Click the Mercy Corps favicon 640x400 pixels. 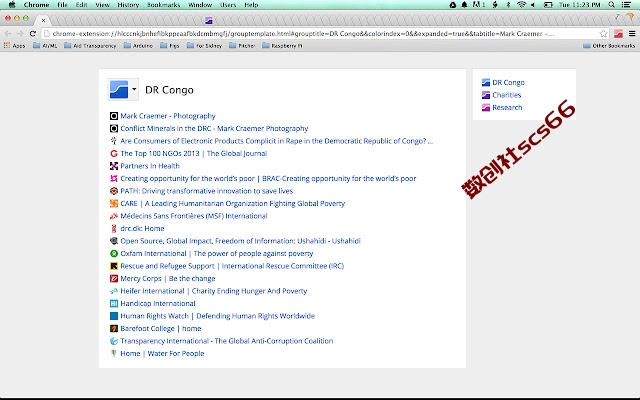tap(114, 278)
